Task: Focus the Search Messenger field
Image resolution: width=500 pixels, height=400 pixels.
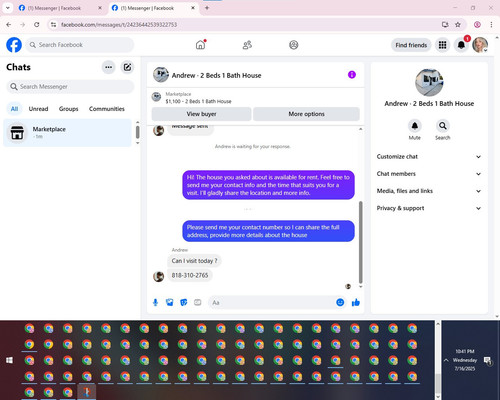Action: pyautogui.click(x=70, y=87)
